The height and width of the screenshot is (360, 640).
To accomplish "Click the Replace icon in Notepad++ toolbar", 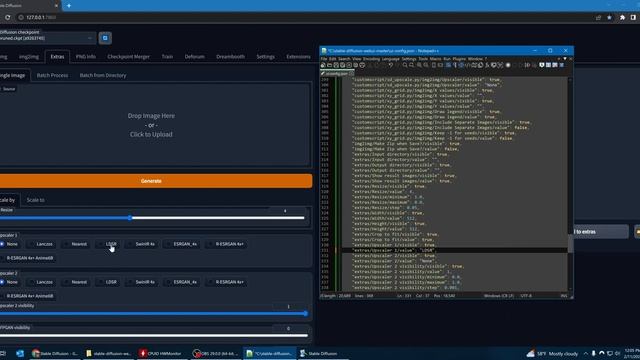I will [x=411, y=65].
